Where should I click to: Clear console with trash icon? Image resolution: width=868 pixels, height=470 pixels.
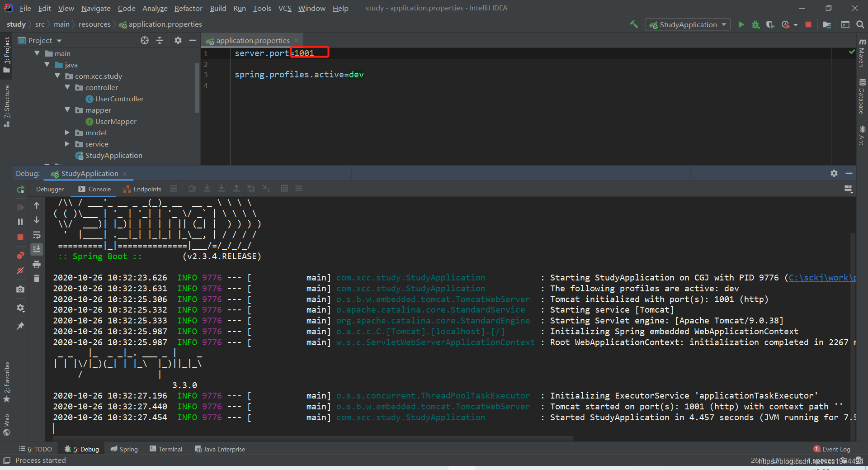pos(37,279)
